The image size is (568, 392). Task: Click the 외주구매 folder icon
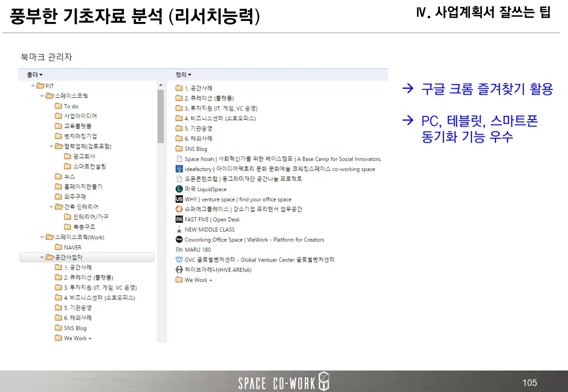pyautogui.click(x=58, y=197)
